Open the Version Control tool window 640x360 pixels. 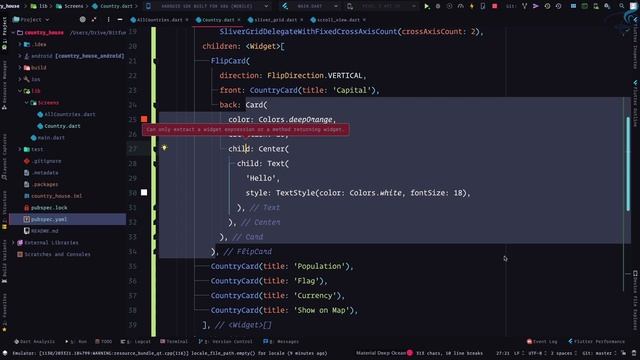click(x=225, y=341)
